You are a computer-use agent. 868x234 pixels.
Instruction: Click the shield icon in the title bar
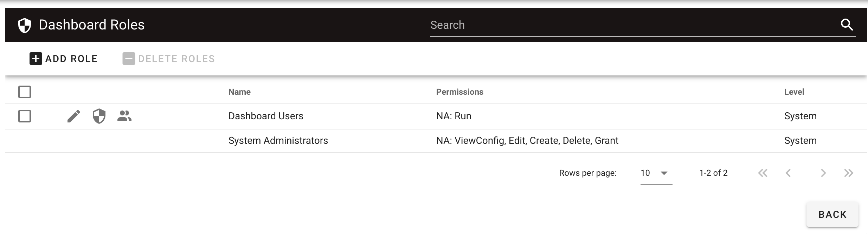(x=24, y=25)
